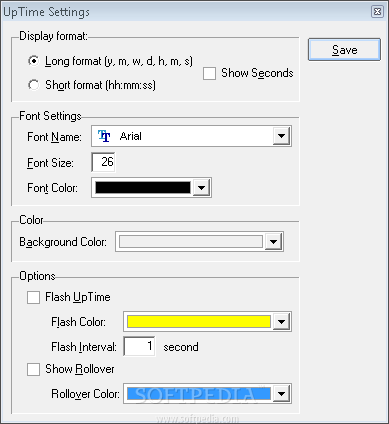Enable the Show Seconds checkbox
389x424 pixels.
click(x=209, y=74)
